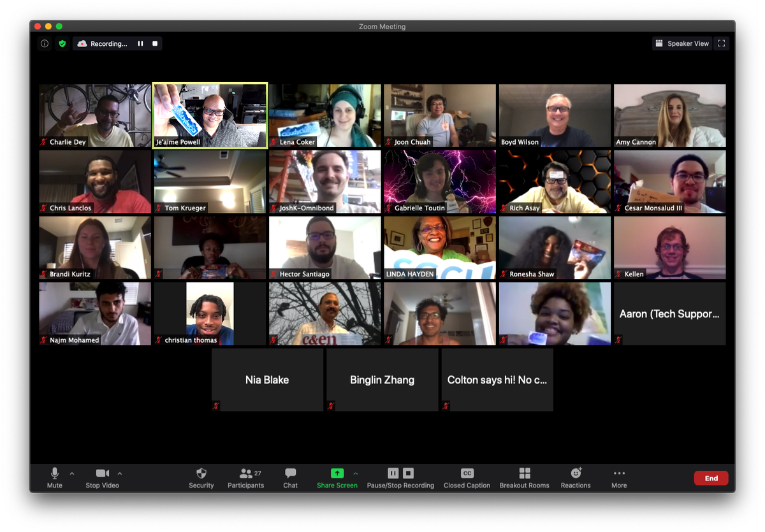Select Chris Lanclos's video tile
The image size is (765, 532).
pyautogui.click(x=95, y=182)
